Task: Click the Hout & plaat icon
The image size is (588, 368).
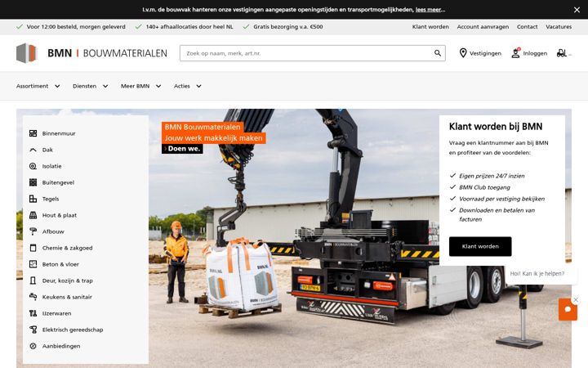Action: click(x=33, y=215)
